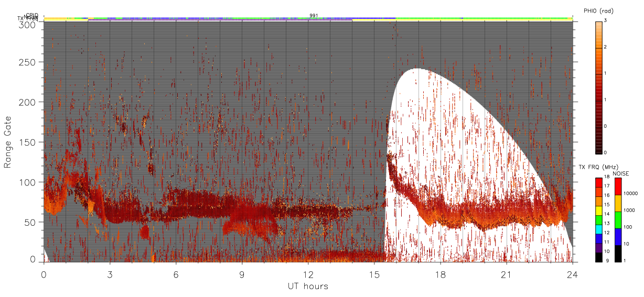
Task: Click the yellow 14-15 MHz TX FRQ swatch
Action: click(x=599, y=211)
